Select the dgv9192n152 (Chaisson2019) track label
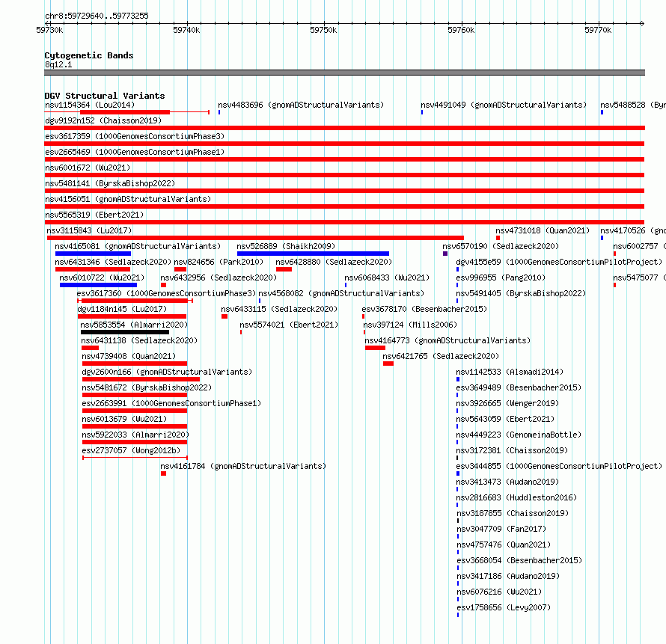The height and width of the screenshot is (644, 666). [x=103, y=120]
